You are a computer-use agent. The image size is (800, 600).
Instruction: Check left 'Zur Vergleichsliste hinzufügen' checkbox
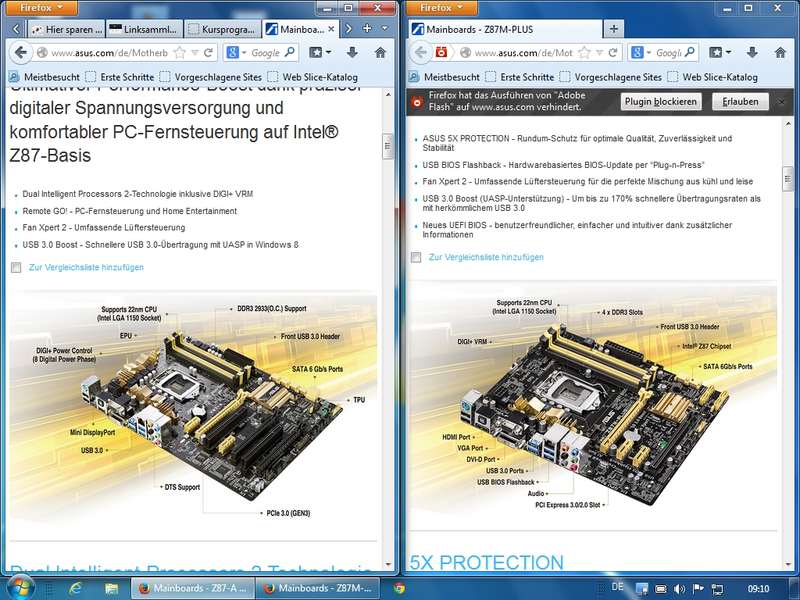pos(16,268)
